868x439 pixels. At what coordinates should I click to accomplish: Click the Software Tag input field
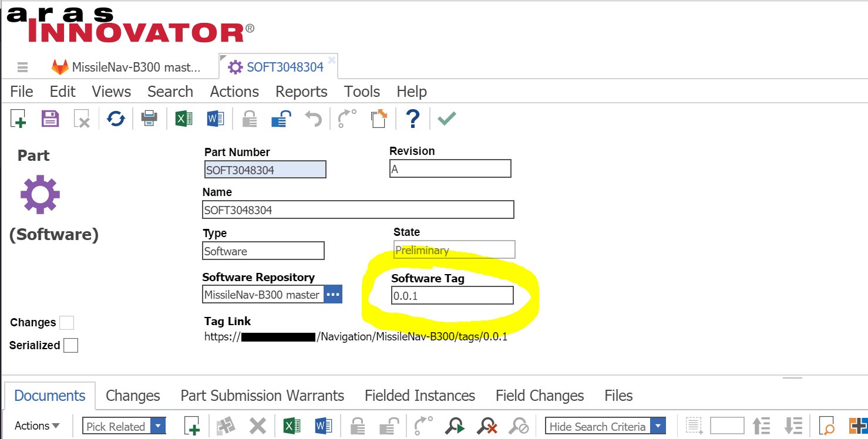(x=452, y=296)
